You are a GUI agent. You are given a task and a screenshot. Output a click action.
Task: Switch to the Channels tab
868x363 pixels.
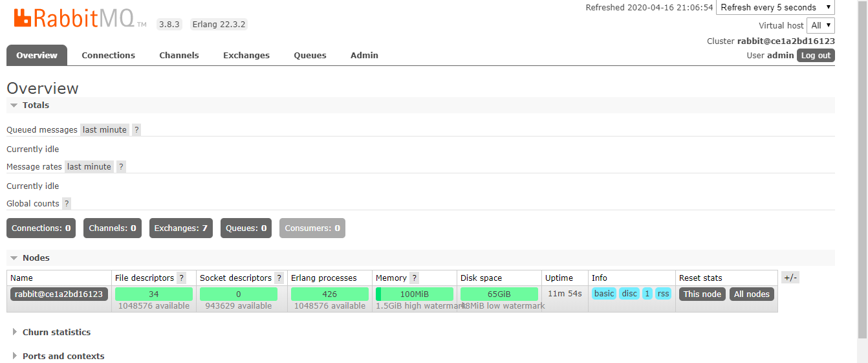click(179, 55)
